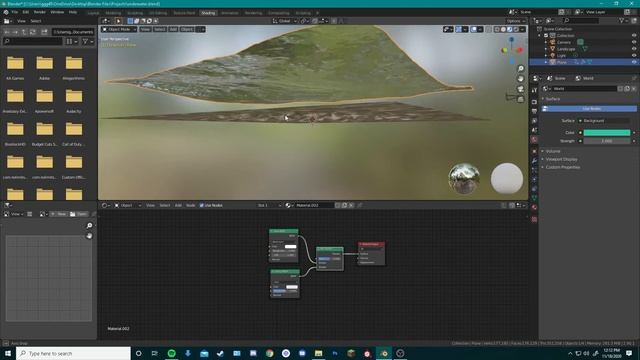The image size is (640, 360).
Task: Select rendered shading mode sphere
Action: pos(516,29)
